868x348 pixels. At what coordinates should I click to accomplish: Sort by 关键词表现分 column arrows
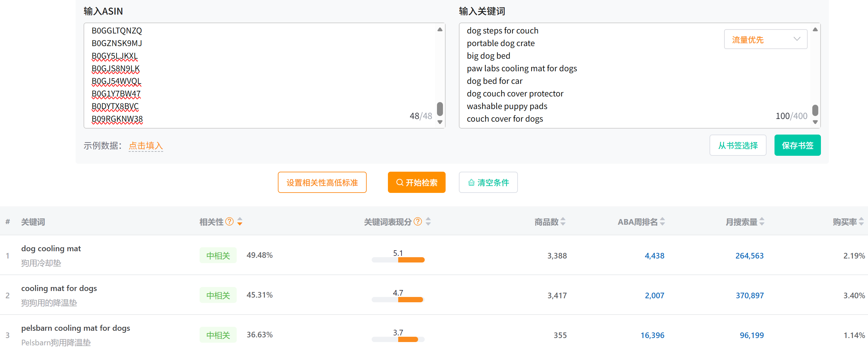click(x=428, y=221)
